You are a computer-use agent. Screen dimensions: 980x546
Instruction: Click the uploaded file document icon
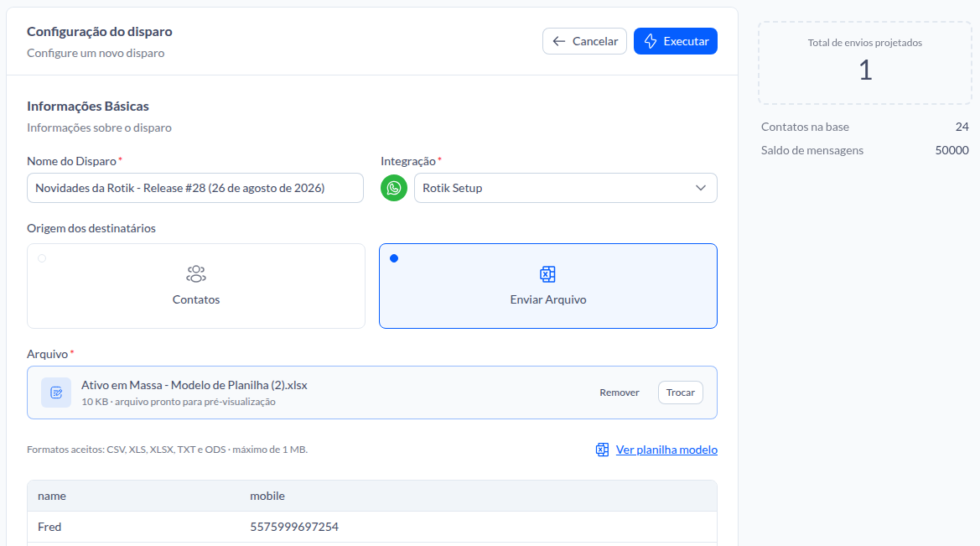coord(56,393)
